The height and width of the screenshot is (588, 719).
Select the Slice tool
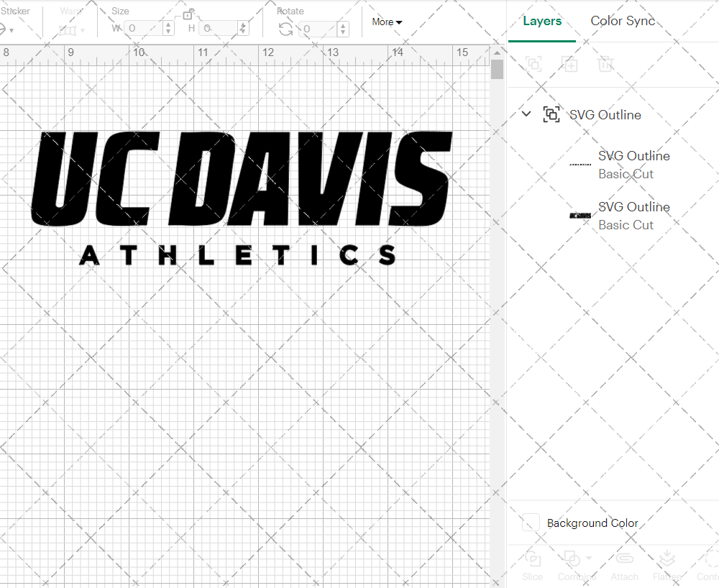[x=532, y=564]
